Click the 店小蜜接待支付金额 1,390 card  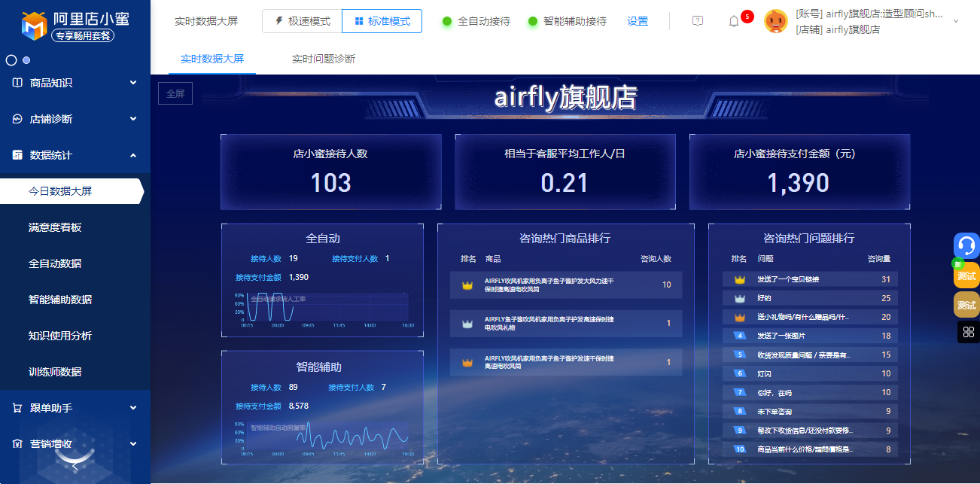799,172
